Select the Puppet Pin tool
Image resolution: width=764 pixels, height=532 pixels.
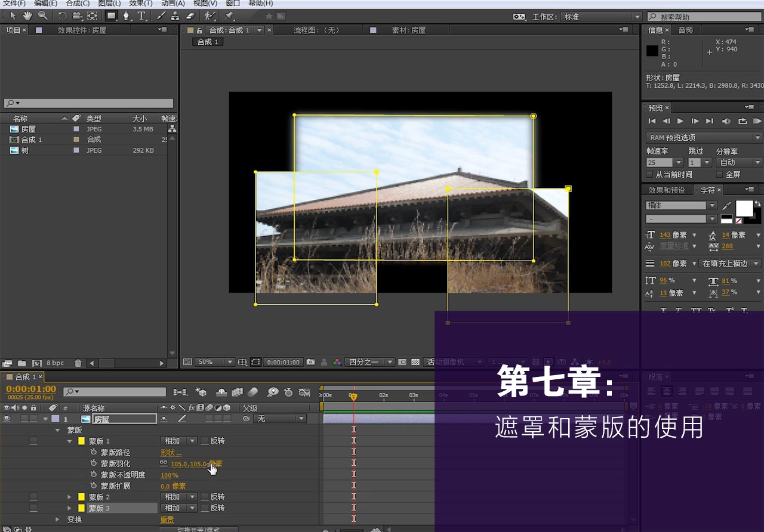(229, 16)
